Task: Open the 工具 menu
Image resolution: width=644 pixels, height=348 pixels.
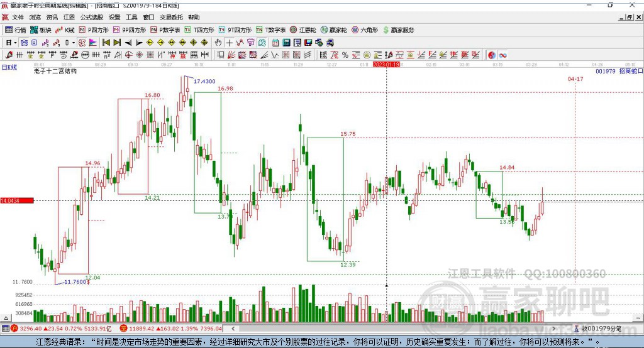Action: (x=131, y=17)
